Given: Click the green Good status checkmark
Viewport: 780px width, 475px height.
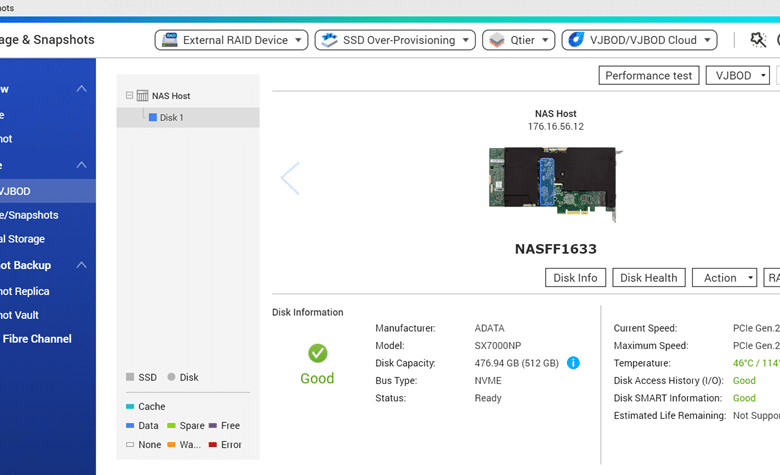Looking at the screenshot, I should point(317,353).
